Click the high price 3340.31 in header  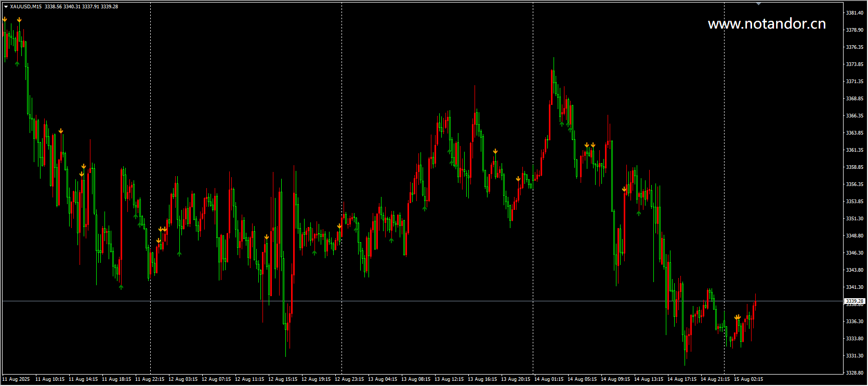[x=72, y=7]
